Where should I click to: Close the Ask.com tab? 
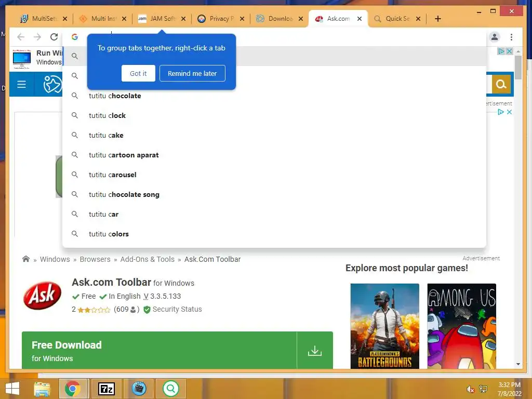[x=360, y=19]
